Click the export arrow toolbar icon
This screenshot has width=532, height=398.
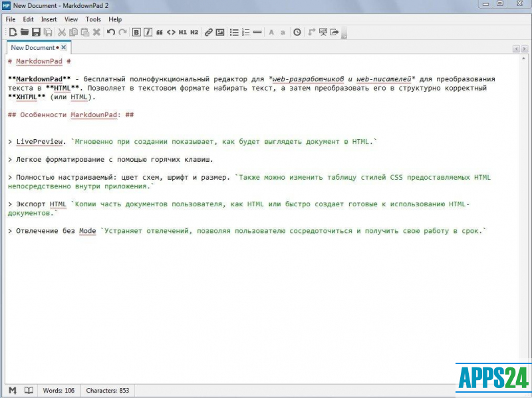tap(334, 32)
